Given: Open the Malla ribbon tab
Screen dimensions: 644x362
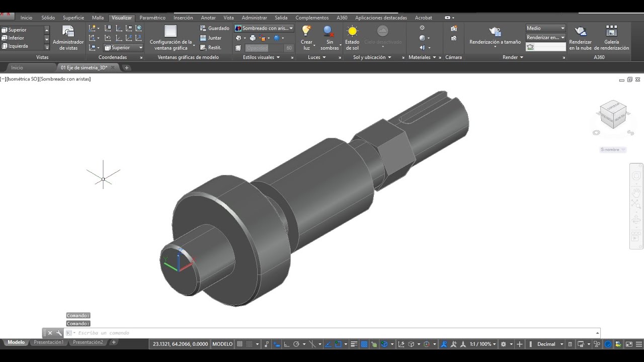Looking at the screenshot, I should click(x=98, y=18).
